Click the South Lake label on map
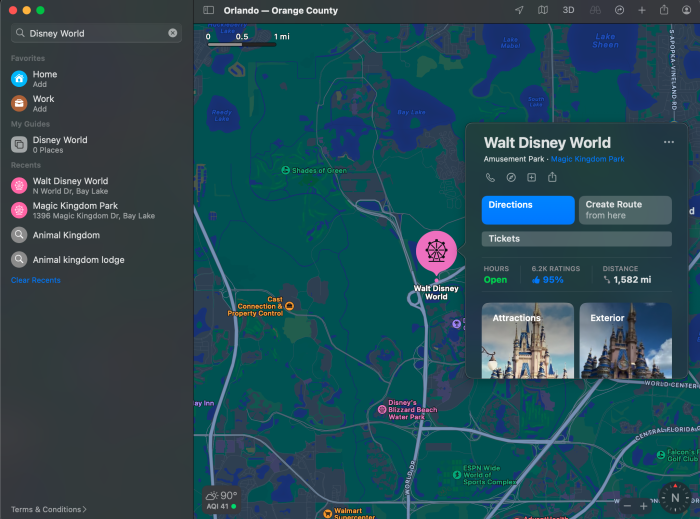 [536, 102]
